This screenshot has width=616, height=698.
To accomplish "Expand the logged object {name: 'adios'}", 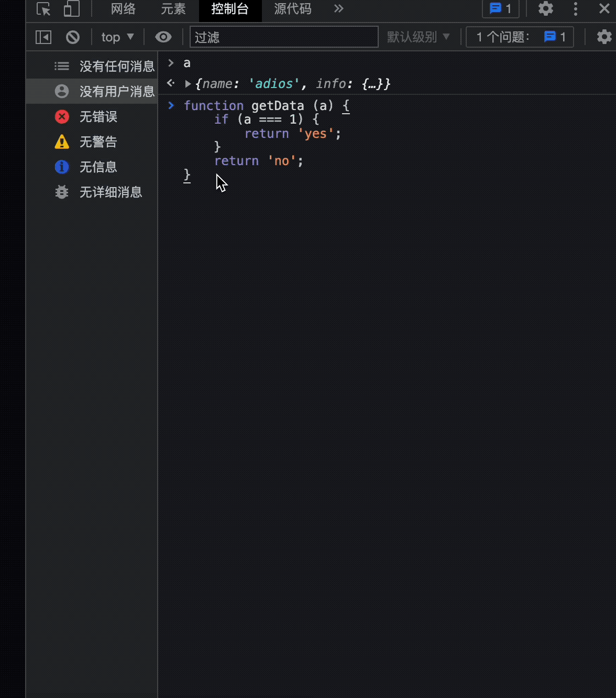I will 188,84.
